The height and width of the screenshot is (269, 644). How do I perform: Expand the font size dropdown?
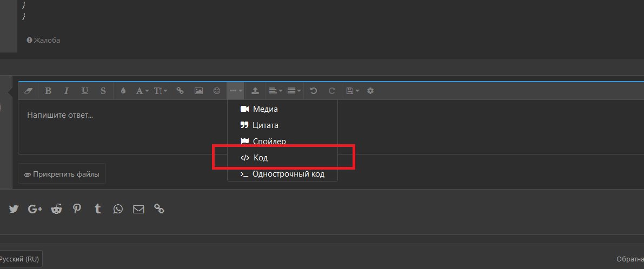click(x=161, y=91)
